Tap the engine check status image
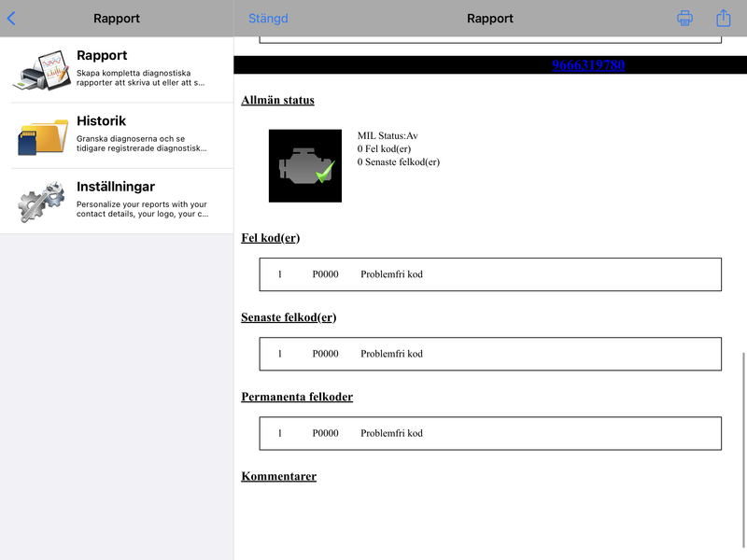747x560 pixels. [x=305, y=166]
